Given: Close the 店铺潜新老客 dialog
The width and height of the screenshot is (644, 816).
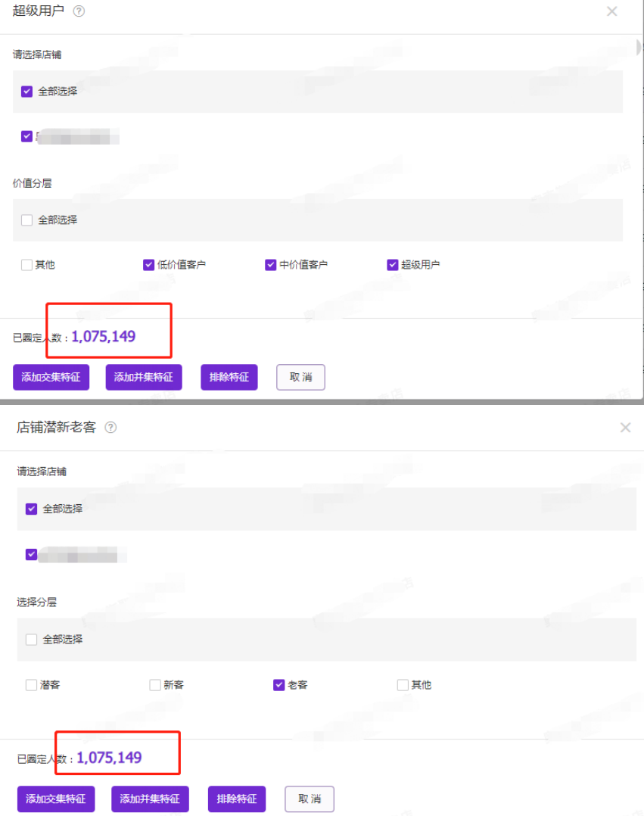Looking at the screenshot, I should [625, 428].
